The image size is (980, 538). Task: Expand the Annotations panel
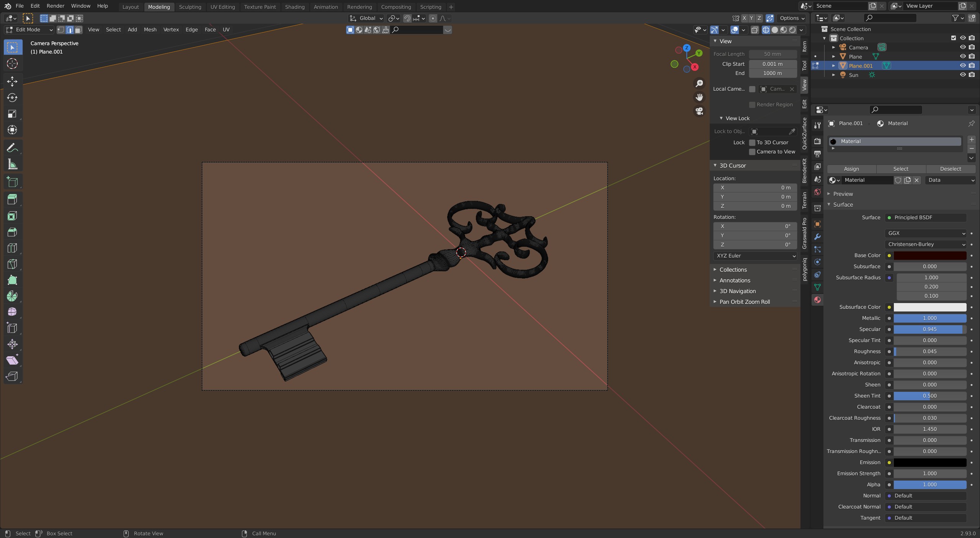click(x=734, y=280)
